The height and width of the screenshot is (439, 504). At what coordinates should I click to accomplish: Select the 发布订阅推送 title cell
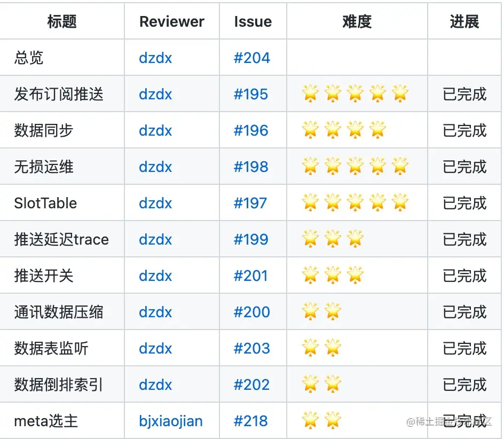(x=62, y=94)
